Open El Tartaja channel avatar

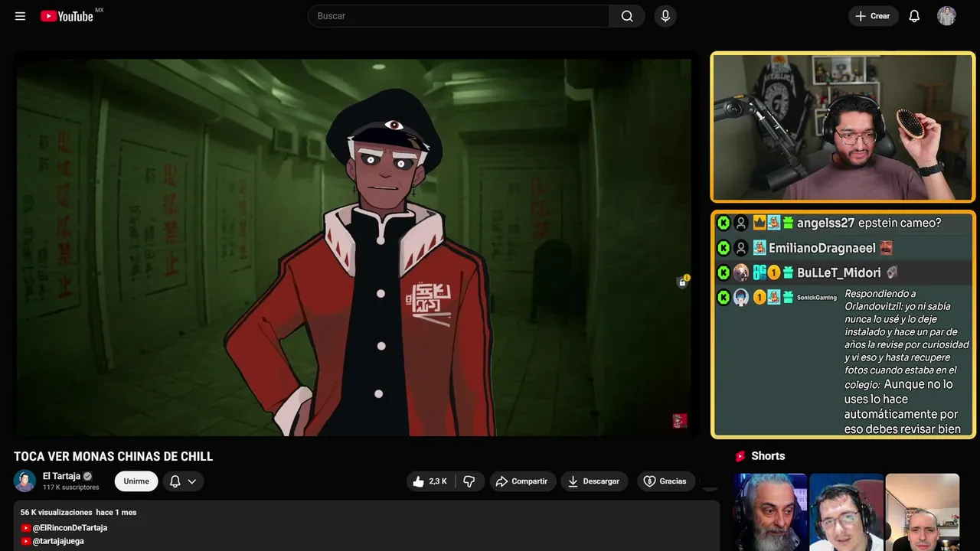click(x=24, y=481)
